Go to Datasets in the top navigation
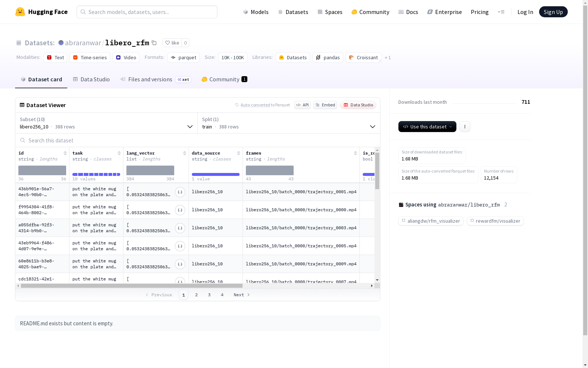 (x=293, y=12)
